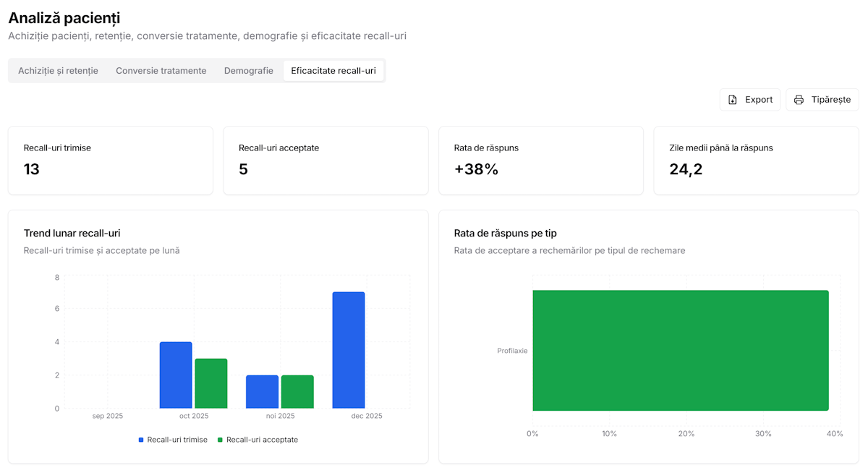Click the green Recall-uri acceptate legend square

221,440
